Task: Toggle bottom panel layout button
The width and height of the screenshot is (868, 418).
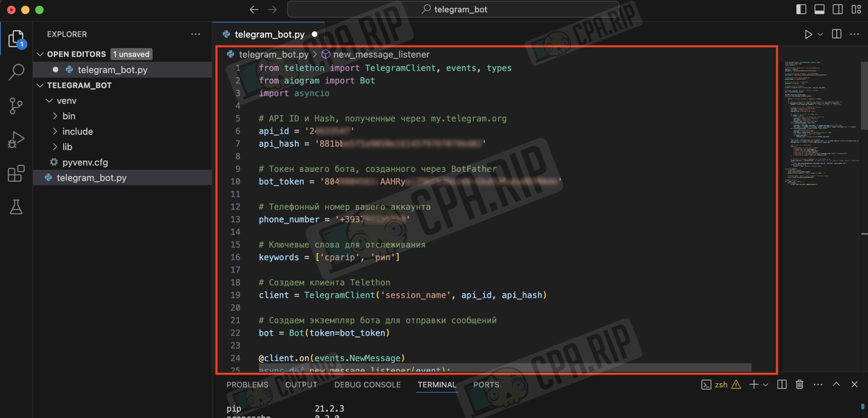Action: click(x=819, y=9)
